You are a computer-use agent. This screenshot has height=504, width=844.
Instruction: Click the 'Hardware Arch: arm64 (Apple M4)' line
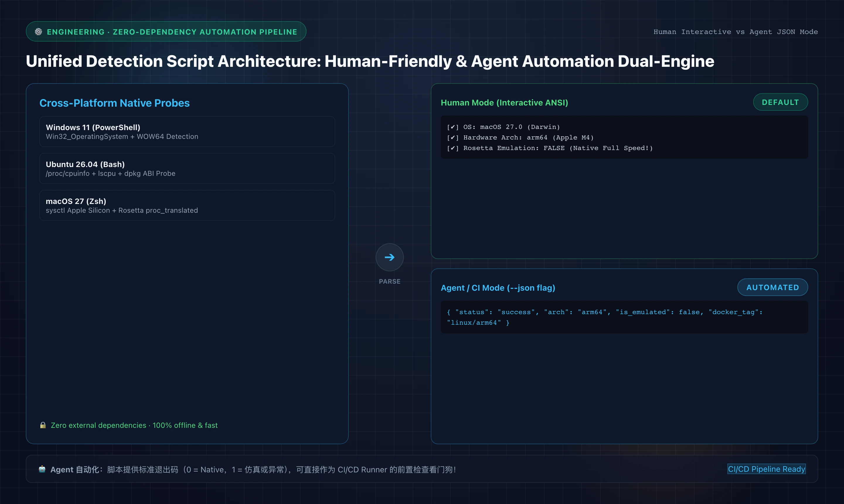click(520, 137)
